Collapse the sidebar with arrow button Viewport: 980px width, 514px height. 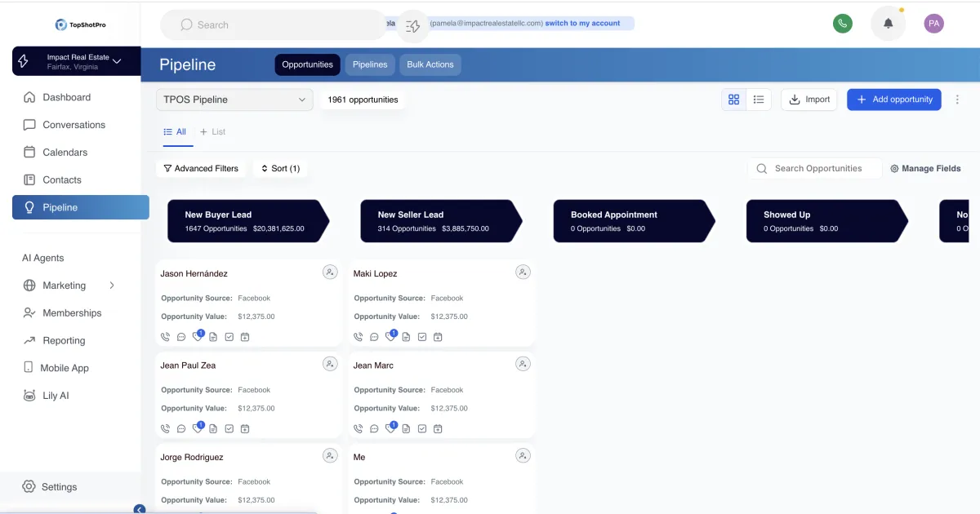(x=140, y=509)
